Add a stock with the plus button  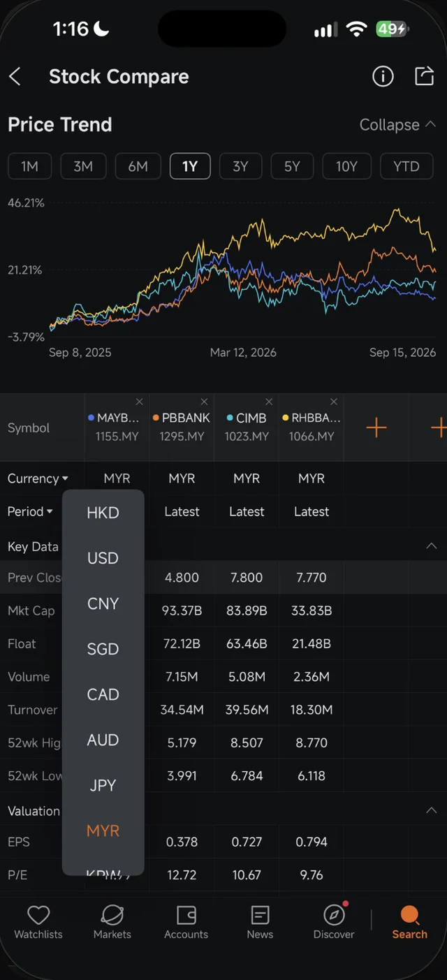pyautogui.click(x=376, y=427)
